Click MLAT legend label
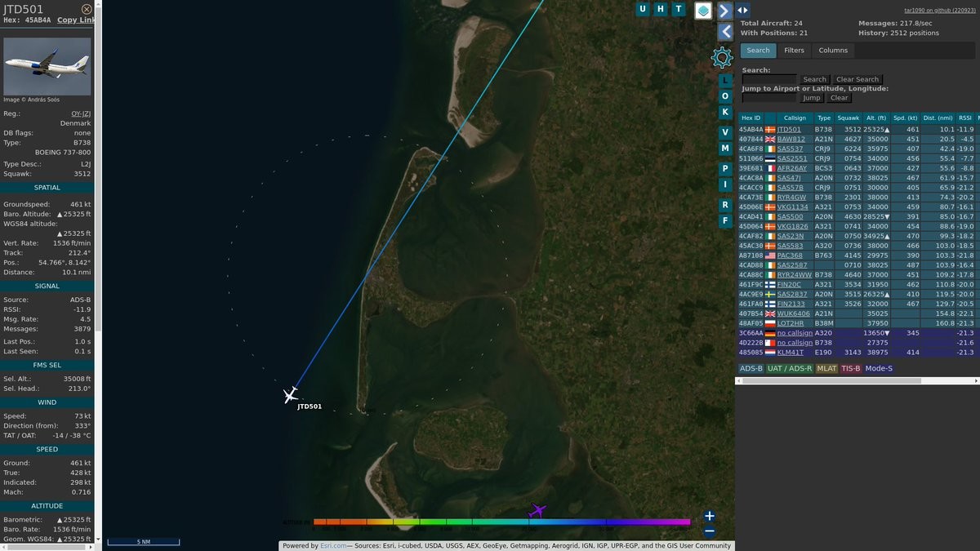980x551 pixels. tap(826, 368)
